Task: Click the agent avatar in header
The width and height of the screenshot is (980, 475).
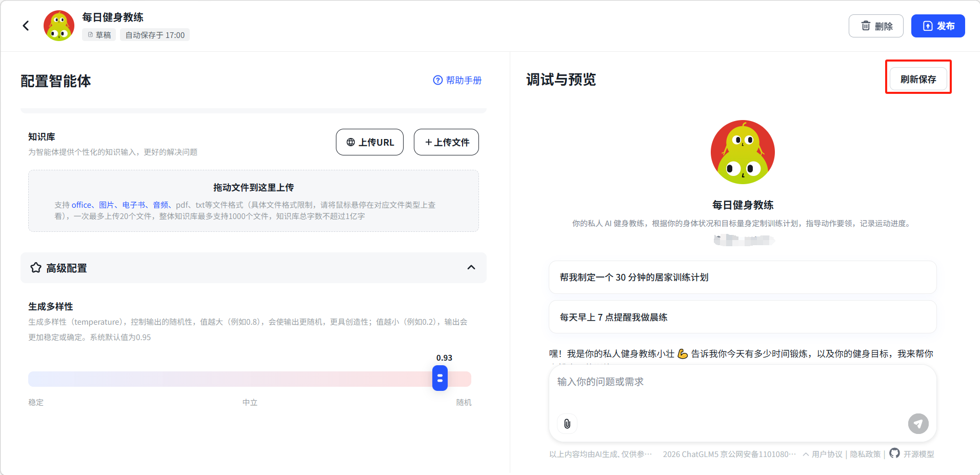Action: [59, 26]
